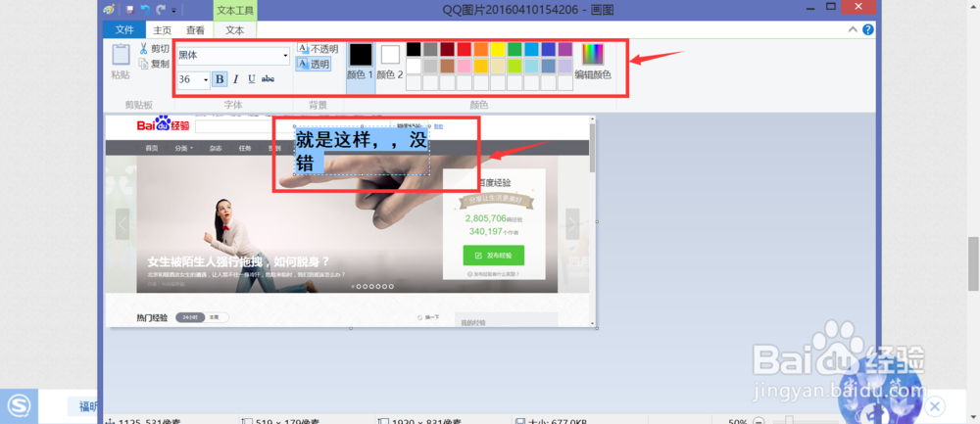Pick the light gray palette swatch
This screenshot has width=980, height=424.
430,66
